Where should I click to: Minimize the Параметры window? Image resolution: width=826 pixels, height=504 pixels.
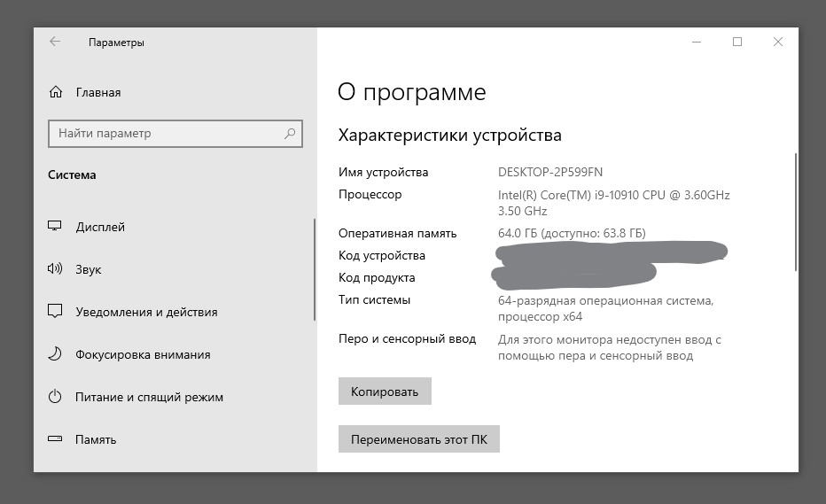point(696,42)
